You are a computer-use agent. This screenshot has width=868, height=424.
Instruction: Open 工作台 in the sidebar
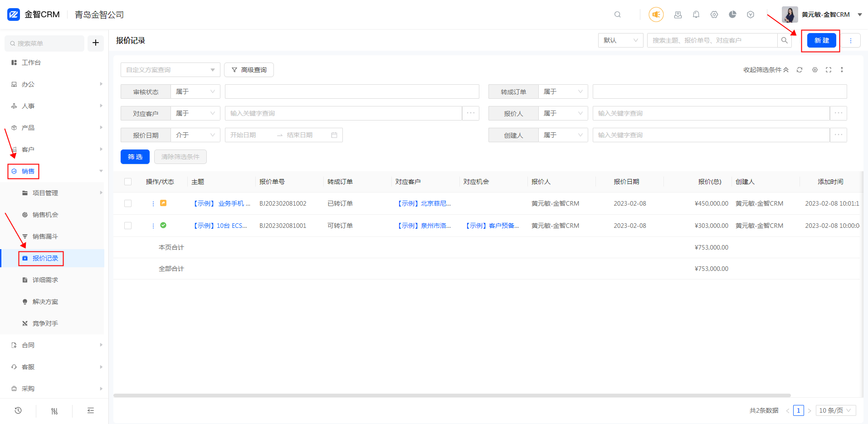coord(31,63)
